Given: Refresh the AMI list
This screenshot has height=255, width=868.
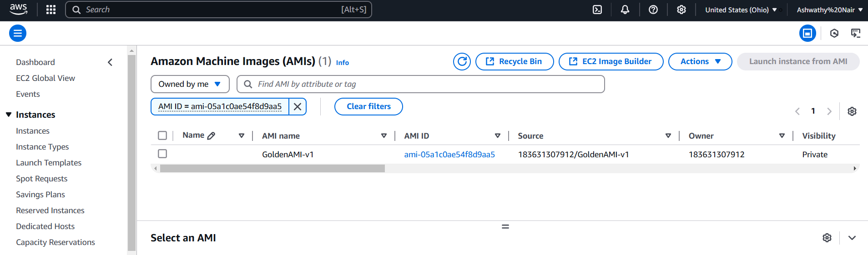Looking at the screenshot, I should (462, 61).
